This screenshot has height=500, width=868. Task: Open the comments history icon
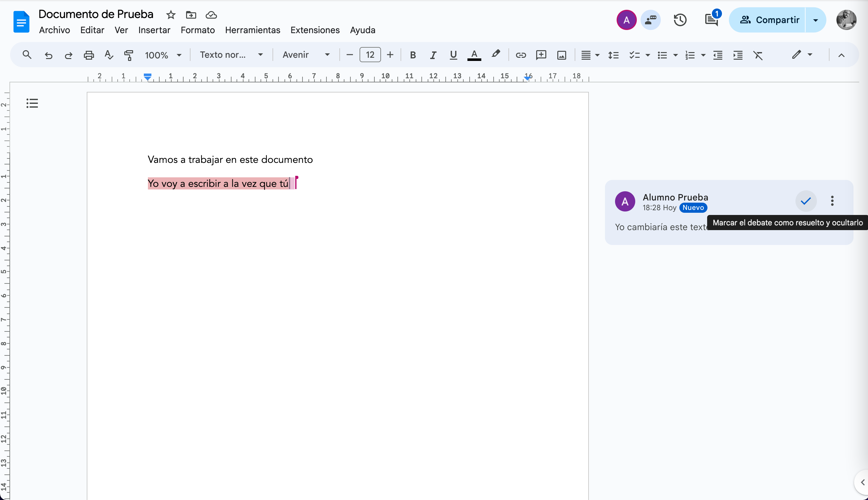(x=711, y=20)
